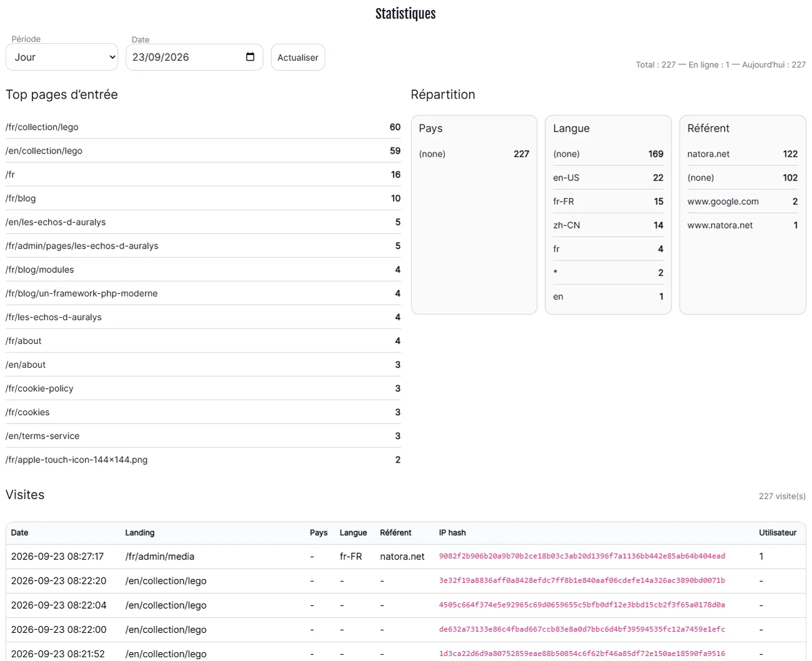Image resolution: width=812 pixels, height=661 pixels.
Task: Click the Date column header in Visites table
Action: (19, 532)
